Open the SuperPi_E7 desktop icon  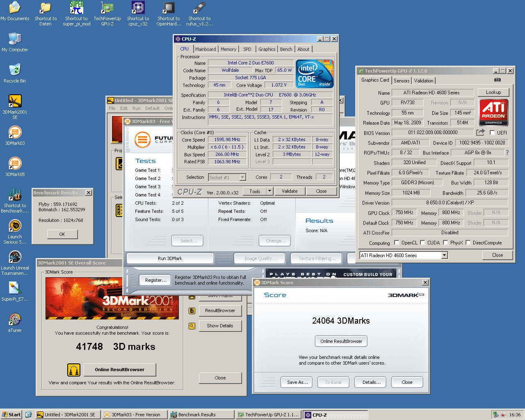point(15,292)
